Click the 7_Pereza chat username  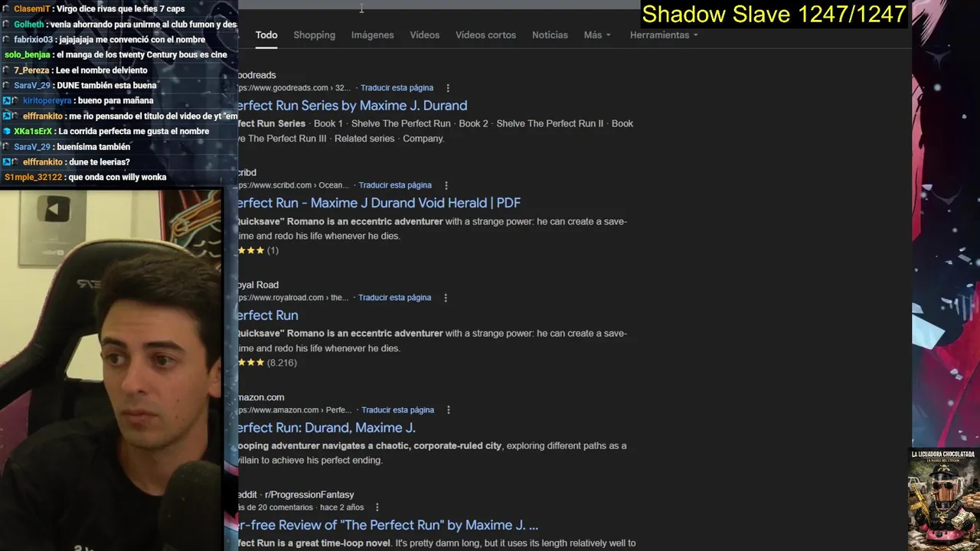pos(31,70)
